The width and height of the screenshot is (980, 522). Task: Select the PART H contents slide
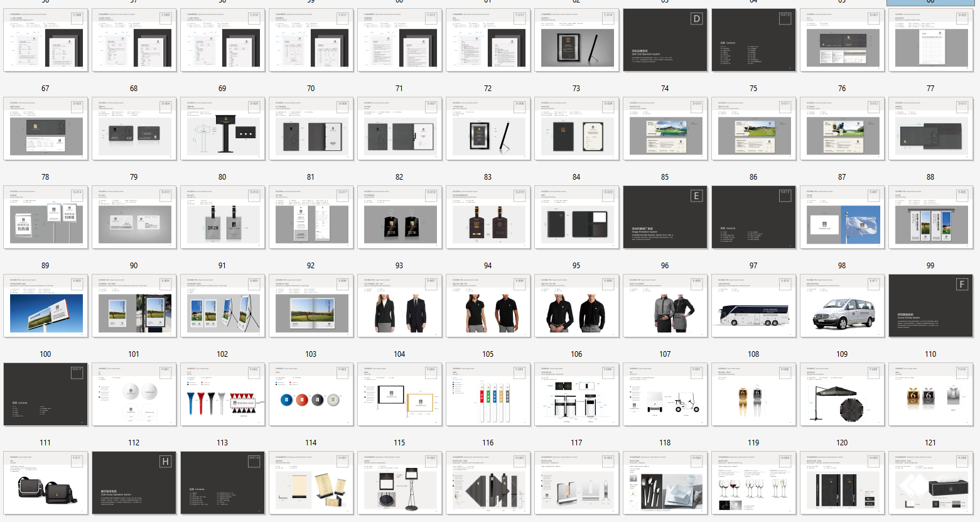click(222, 483)
